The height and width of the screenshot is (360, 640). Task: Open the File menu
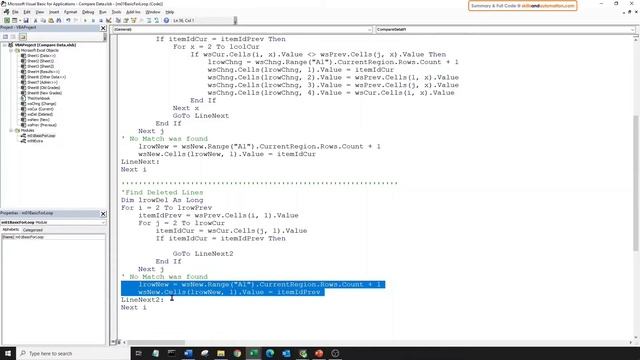pos(15,12)
